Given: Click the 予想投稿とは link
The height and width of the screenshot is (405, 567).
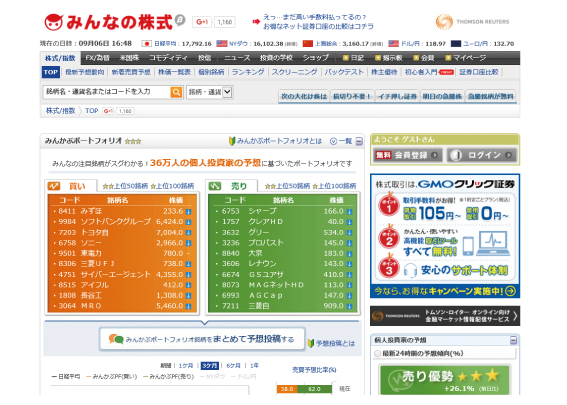Looking at the screenshot, I should pos(336,343).
